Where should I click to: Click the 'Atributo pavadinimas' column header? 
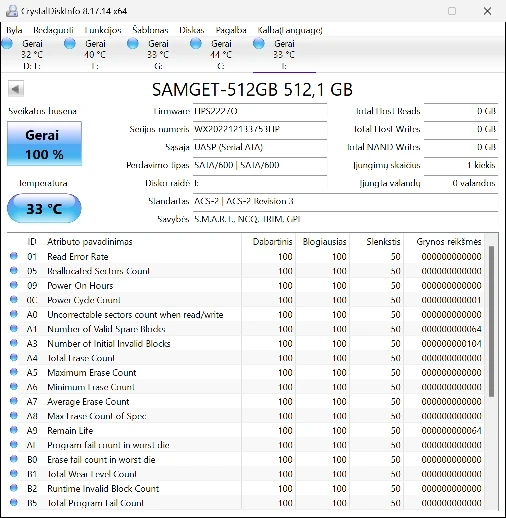[x=143, y=242]
